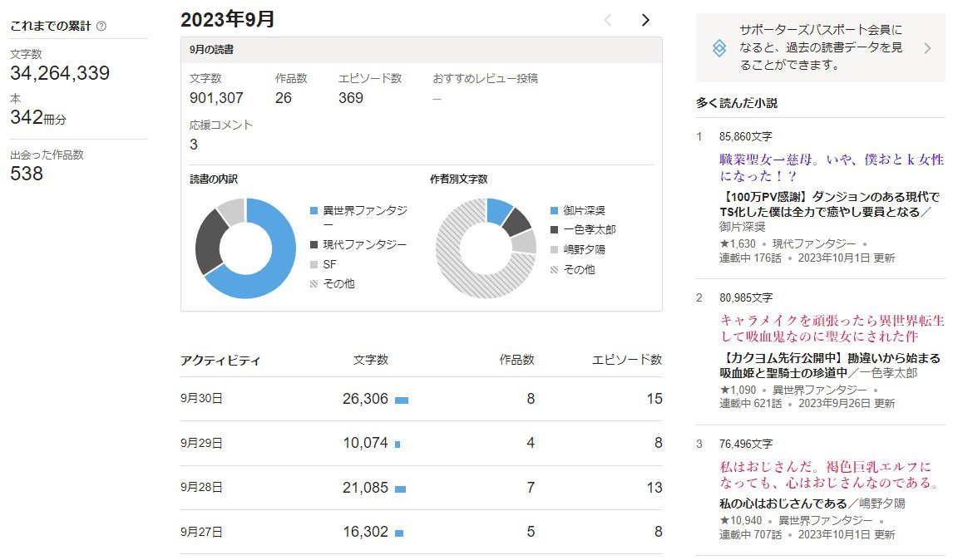Go to previous month with left chevron

click(608, 20)
